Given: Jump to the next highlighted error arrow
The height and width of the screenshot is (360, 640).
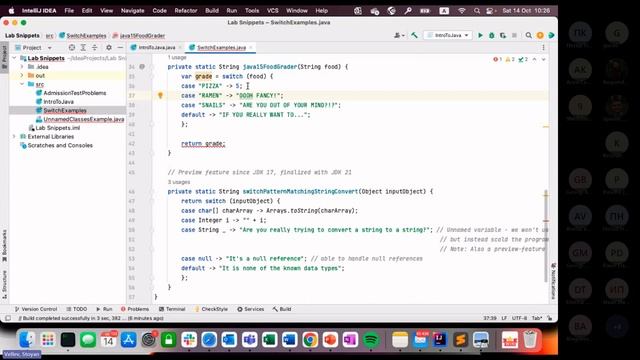Looking at the screenshot, I should pyautogui.click(x=544, y=60).
